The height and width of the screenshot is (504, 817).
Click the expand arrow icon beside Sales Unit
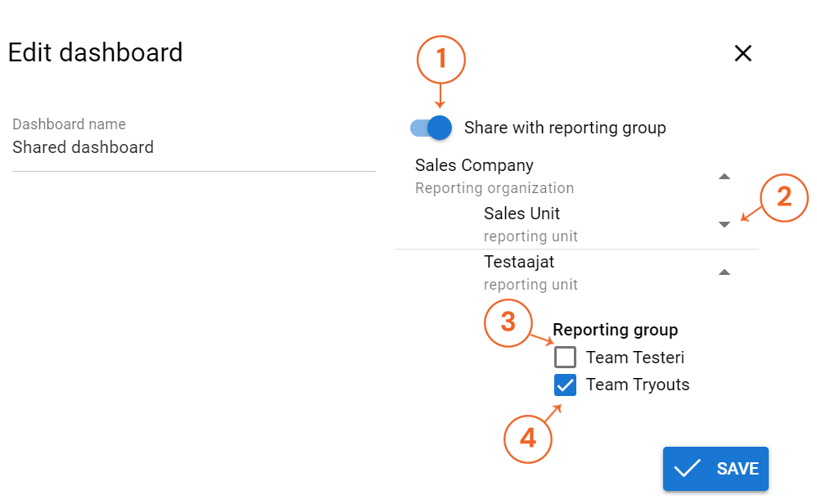(x=724, y=224)
